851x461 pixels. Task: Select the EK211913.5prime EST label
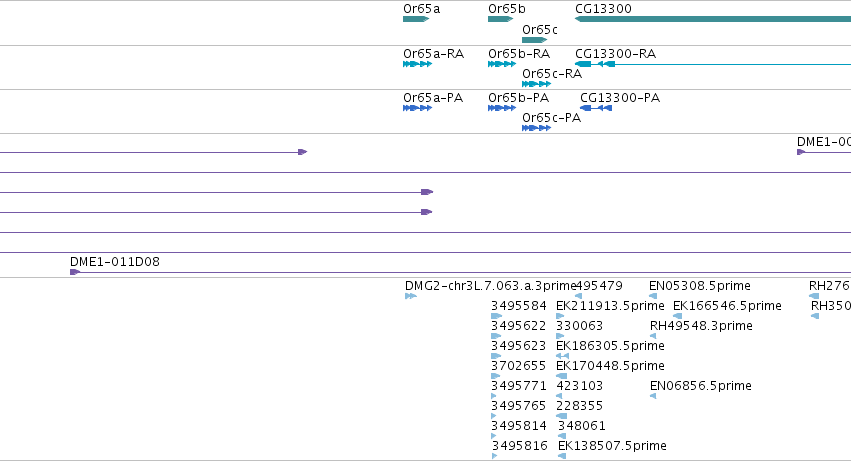(x=610, y=306)
